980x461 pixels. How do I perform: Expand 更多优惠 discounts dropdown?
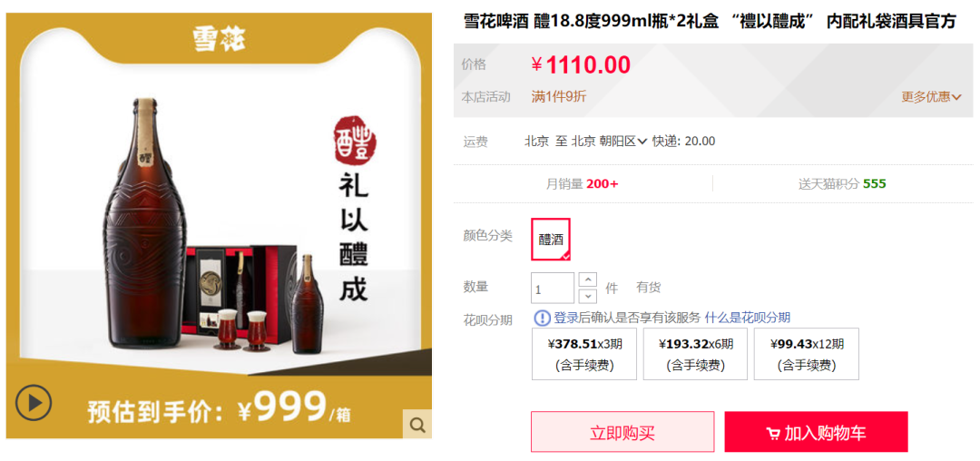(x=931, y=97)
